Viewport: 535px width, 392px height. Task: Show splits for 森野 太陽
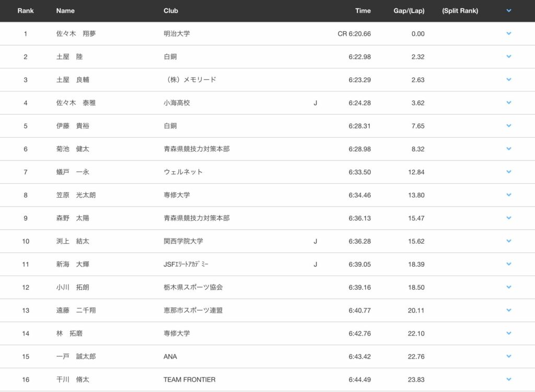[x=508, y=218]
